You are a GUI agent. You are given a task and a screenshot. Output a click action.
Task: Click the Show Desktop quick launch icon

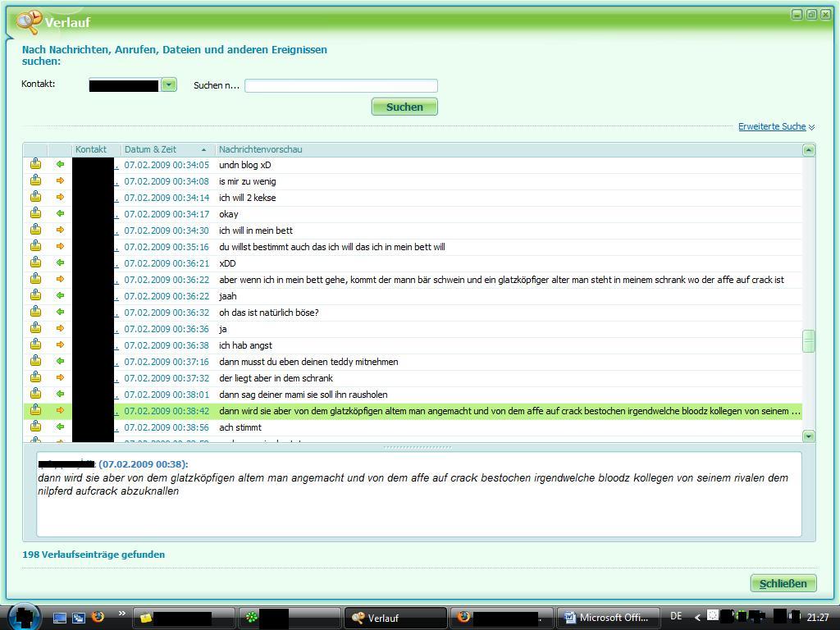click(x=60, y=617)
